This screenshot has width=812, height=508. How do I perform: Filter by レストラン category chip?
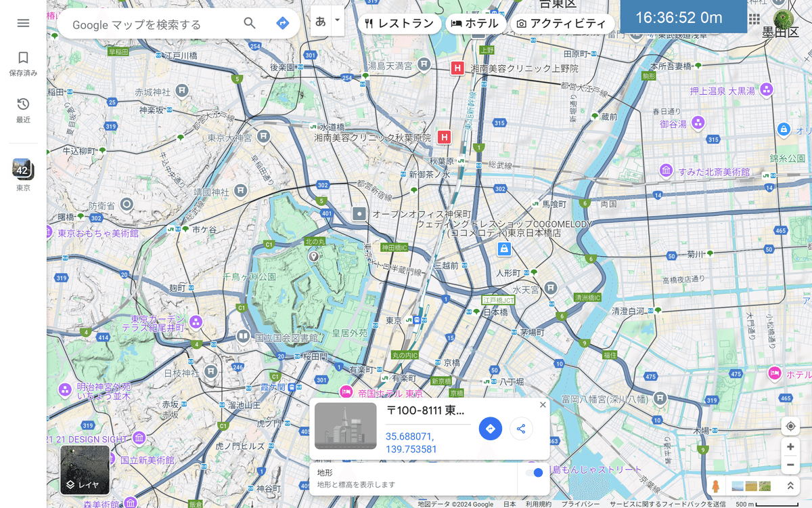pos(399,24)
